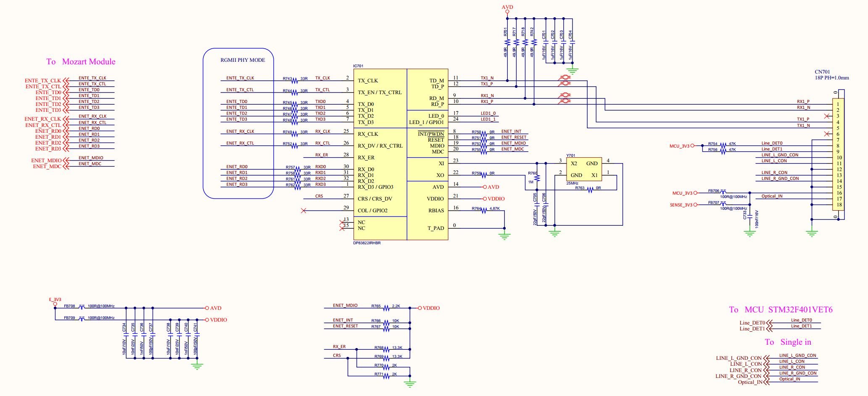Select the R756 47K resistor symbol

point(723,151)
